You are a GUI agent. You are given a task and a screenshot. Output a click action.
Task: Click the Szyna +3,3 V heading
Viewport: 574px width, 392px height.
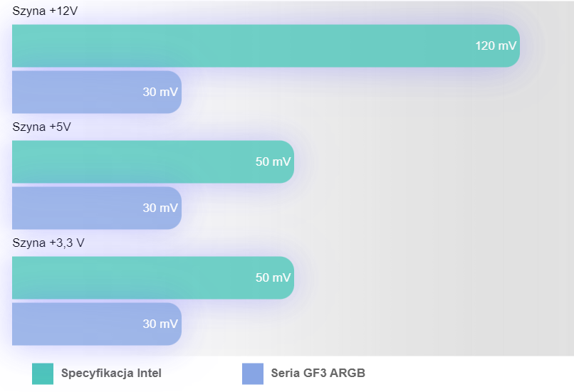point(48,243)
